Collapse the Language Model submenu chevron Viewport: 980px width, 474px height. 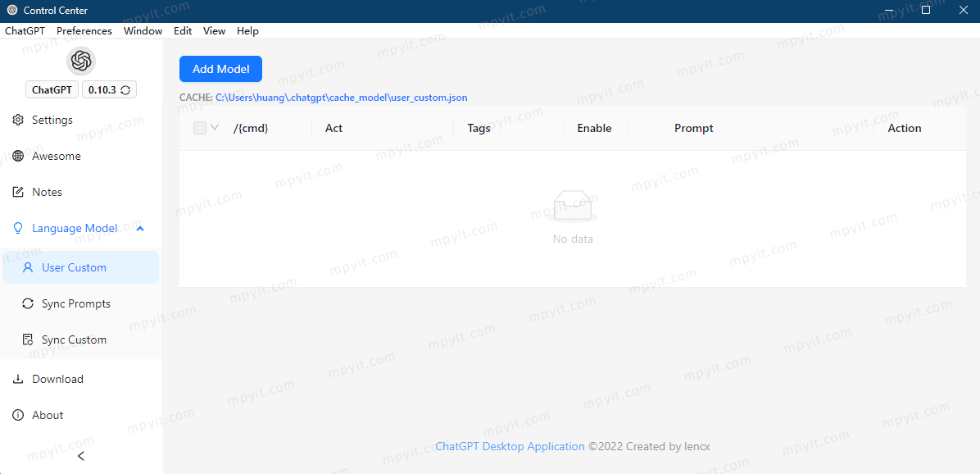(140, 229)
